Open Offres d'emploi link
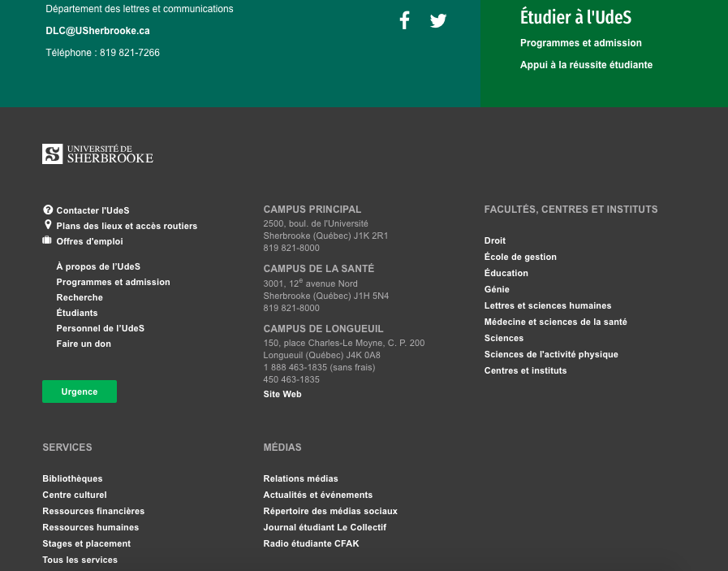This screenshot has width=728, height=571. point(89,241)
